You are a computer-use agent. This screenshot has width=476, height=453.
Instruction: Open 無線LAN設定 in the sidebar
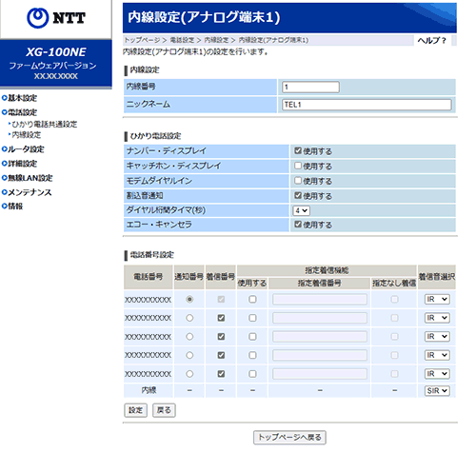pos(27,178)
